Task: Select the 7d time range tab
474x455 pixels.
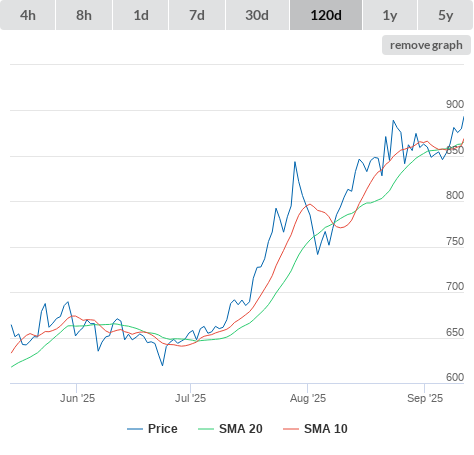Action: tap(197, 15)
